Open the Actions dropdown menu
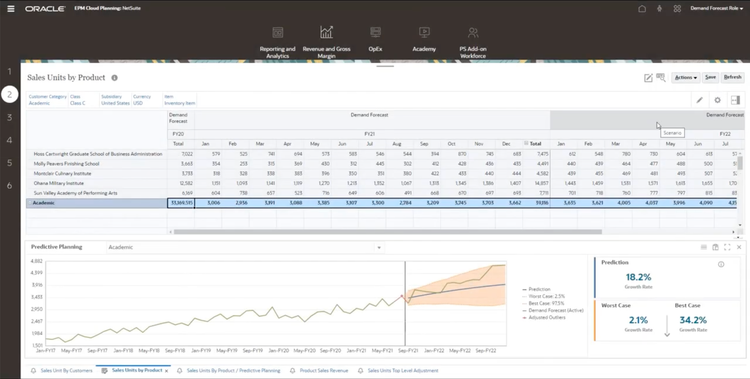Viewport: 750px width, 379px height. coord(685,78)
